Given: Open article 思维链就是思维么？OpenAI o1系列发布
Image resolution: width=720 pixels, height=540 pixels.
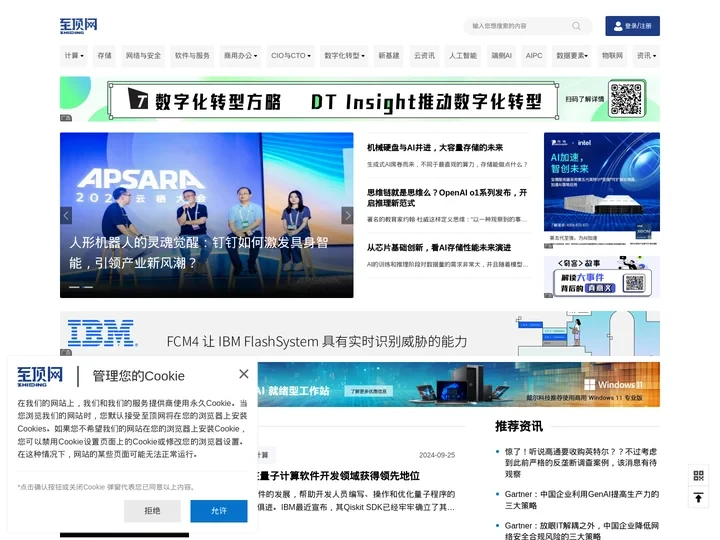Looking at the screenshot, I should [x=447, y=197].
